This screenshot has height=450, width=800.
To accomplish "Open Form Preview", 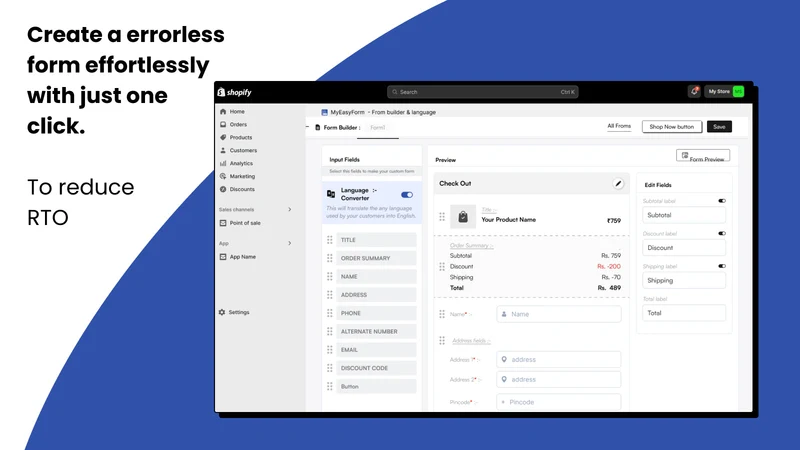I will coord(703,156).
